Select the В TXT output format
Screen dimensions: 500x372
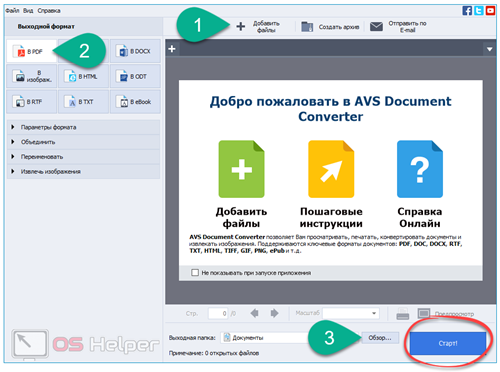(83, 102)
